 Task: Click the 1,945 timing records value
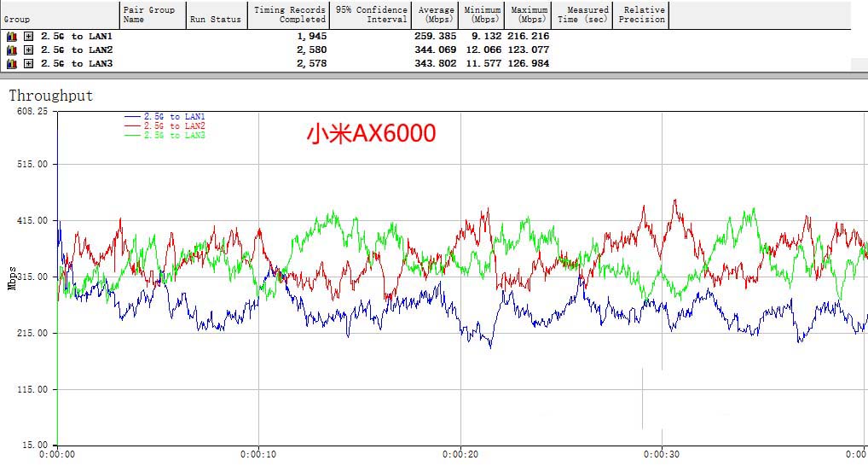click(x=312, y=36)
